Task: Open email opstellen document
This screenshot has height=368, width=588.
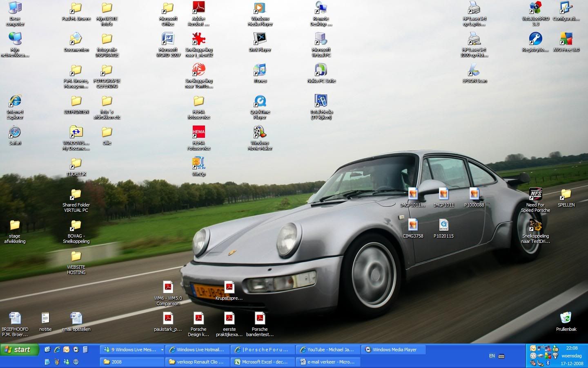Action: click(x=76, y=322)
